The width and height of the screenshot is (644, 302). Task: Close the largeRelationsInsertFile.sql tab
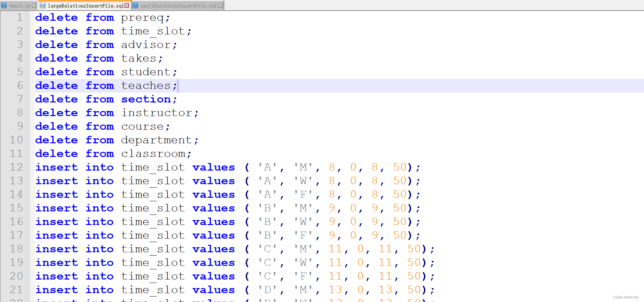127,5
